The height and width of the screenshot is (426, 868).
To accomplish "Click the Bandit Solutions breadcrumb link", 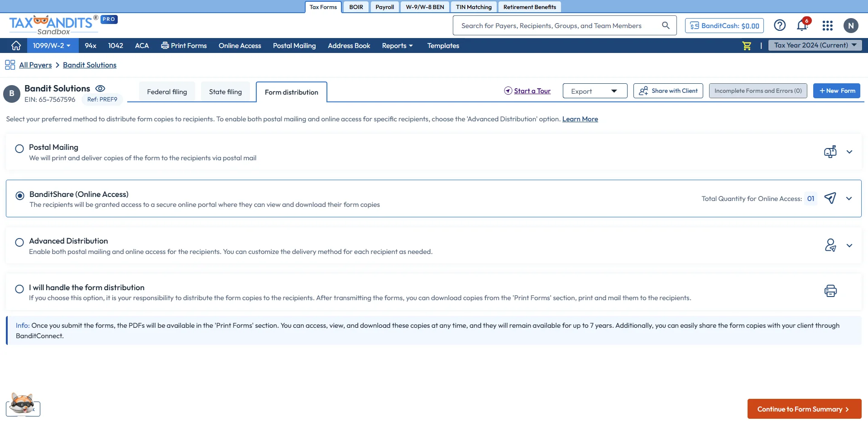I will (x=90, y=65).
